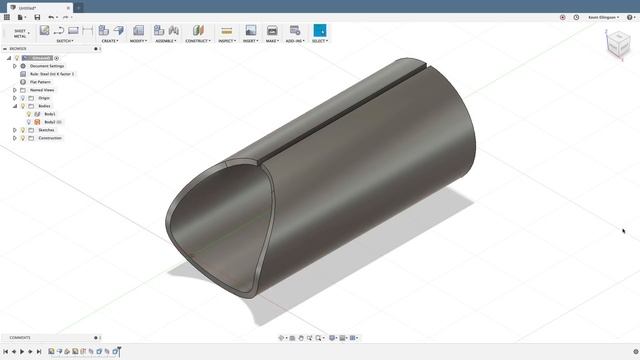640x360 pixels.
Task: Open the ADD-INS dropdown menu
Action: 295,41
